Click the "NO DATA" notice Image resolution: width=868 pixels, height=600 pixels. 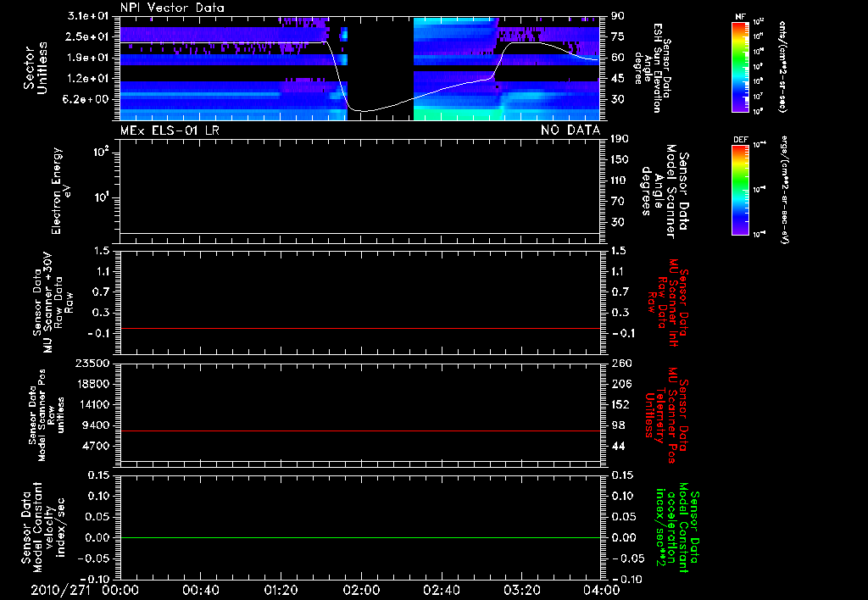click(570, 131)
